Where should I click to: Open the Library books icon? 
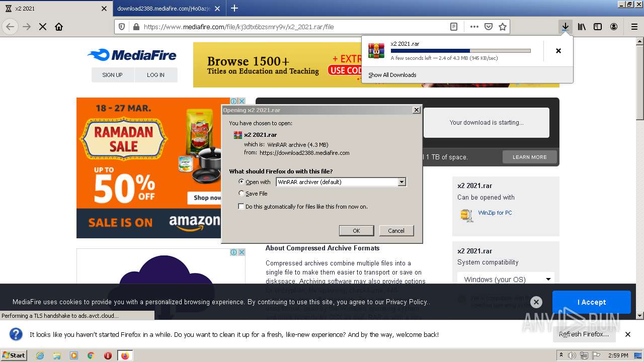pos(582,27)
